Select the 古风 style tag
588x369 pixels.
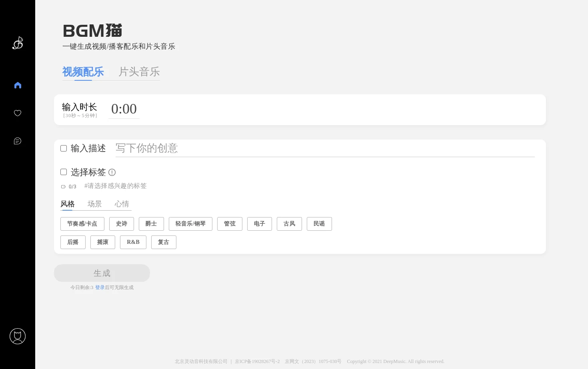tap(289, 224)
